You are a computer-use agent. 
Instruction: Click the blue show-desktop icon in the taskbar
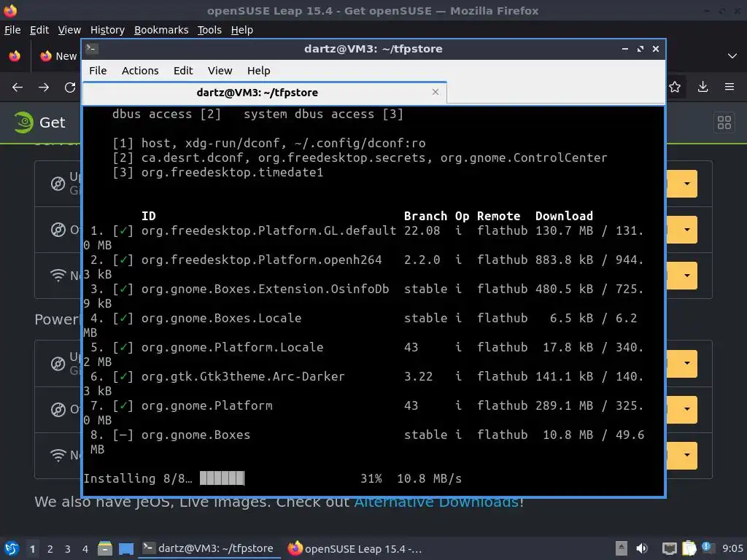click(126, 548)
